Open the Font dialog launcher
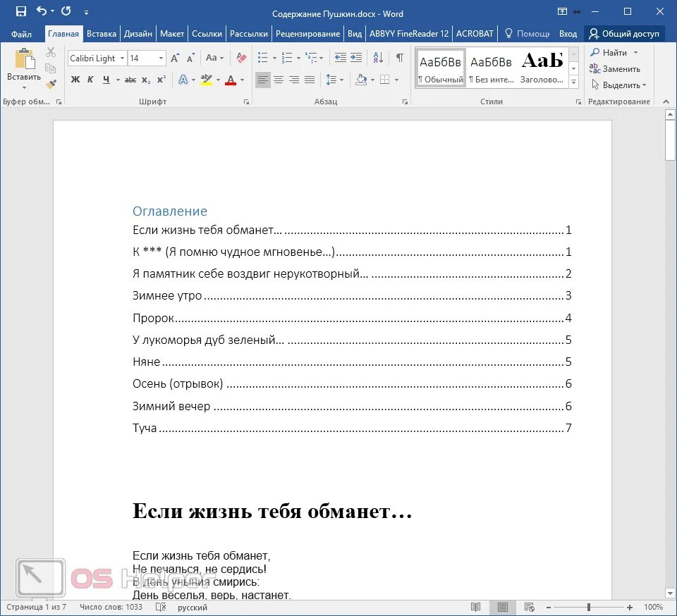The height and width of the screenshot is (616, 677). (x=246, y=101)
